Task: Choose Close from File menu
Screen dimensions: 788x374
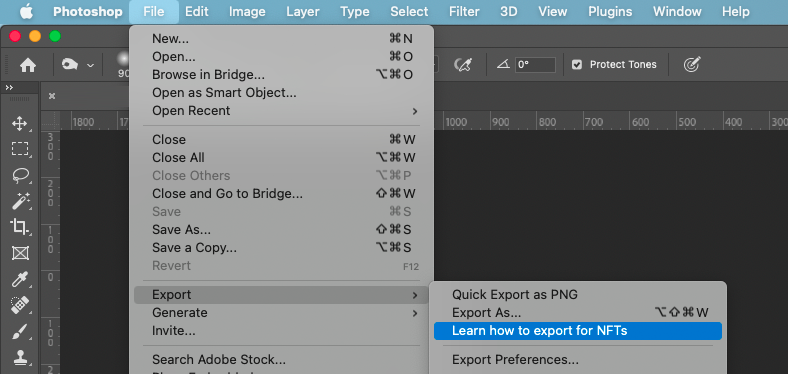Action: point(281,140)
